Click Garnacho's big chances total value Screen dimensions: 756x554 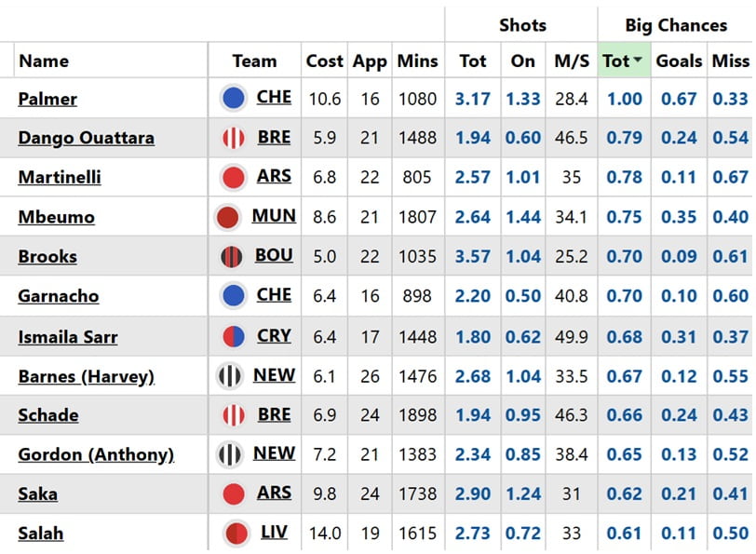(623, 296)
